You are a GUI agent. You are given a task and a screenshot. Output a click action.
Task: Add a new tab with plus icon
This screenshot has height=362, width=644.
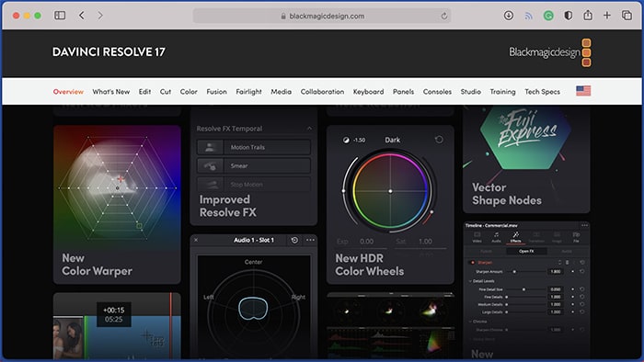pyautogui.click(x=606, y=16)
